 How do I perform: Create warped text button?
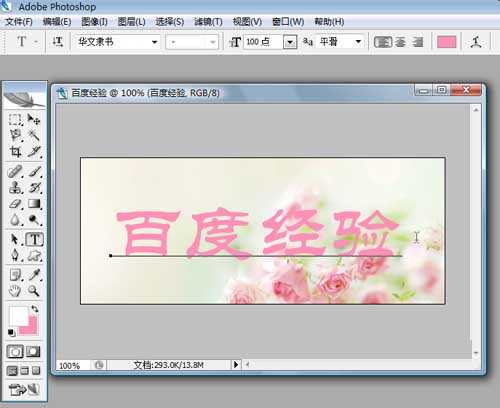[x=476, y=42]
